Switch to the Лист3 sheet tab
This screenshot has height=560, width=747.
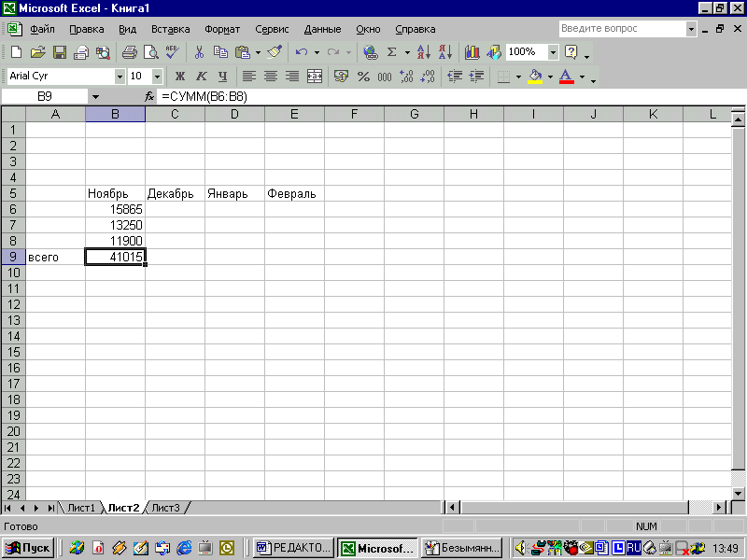tap(165, 508)
